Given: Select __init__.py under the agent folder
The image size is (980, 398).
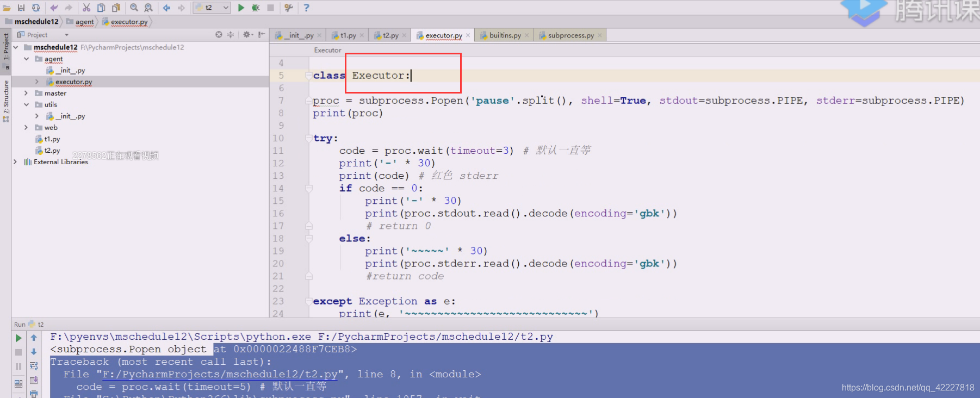Looking at the screenshot, I should point(66,70).
